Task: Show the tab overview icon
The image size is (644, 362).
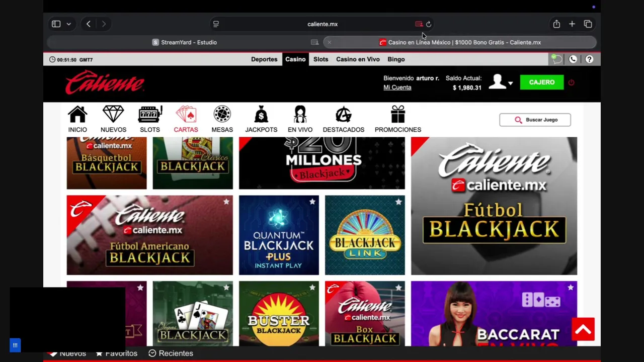Action: pos(588,24)
